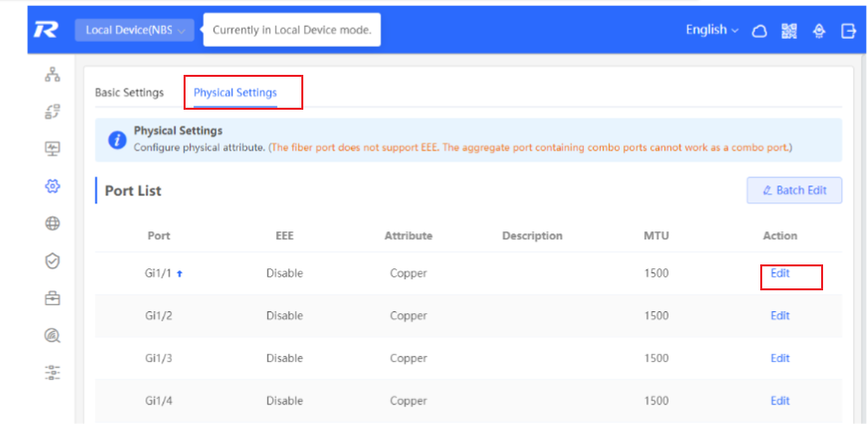Open the QR code icon in the header

tap(789, 31)
